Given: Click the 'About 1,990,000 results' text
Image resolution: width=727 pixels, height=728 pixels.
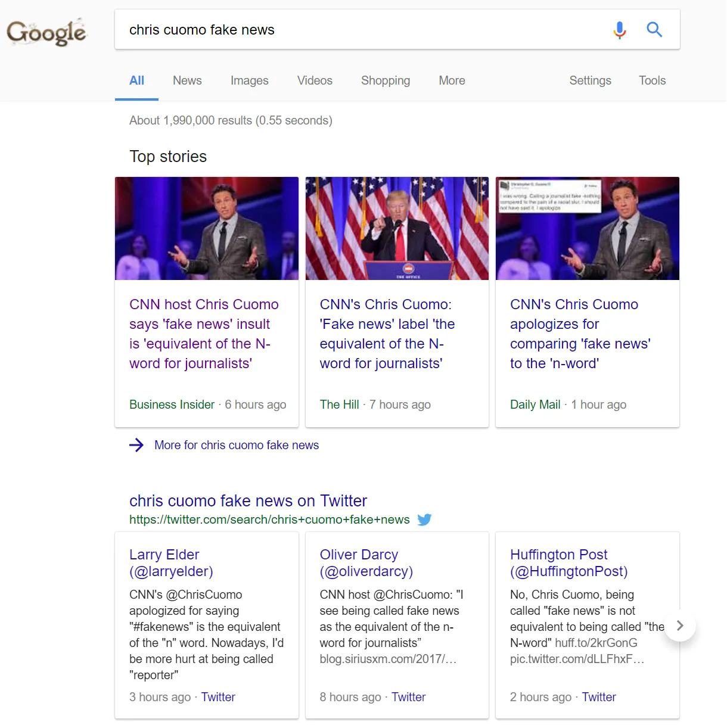Looking at the screenshot, I should coord(231,120).
